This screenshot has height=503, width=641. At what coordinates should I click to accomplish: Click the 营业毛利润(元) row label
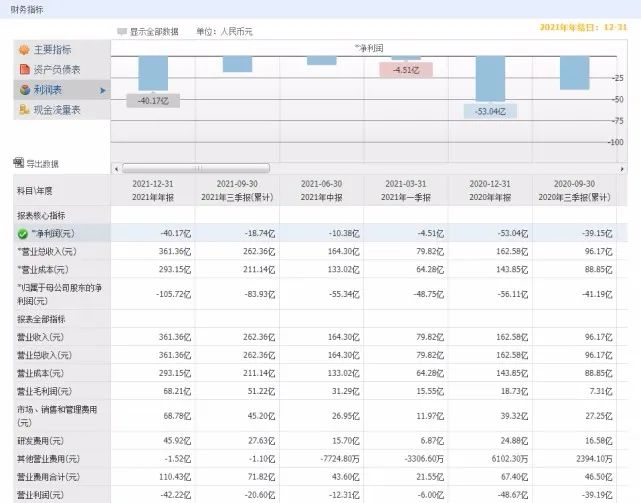(x=44, y=391)
